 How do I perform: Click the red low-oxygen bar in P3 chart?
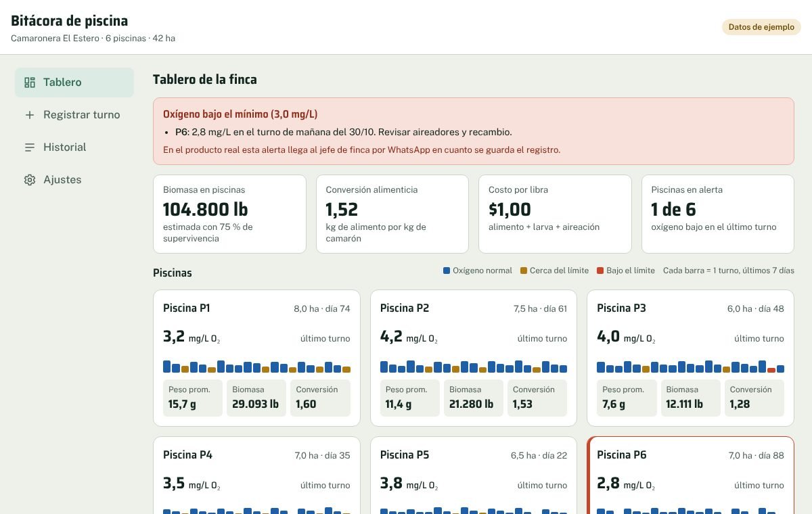771,370
